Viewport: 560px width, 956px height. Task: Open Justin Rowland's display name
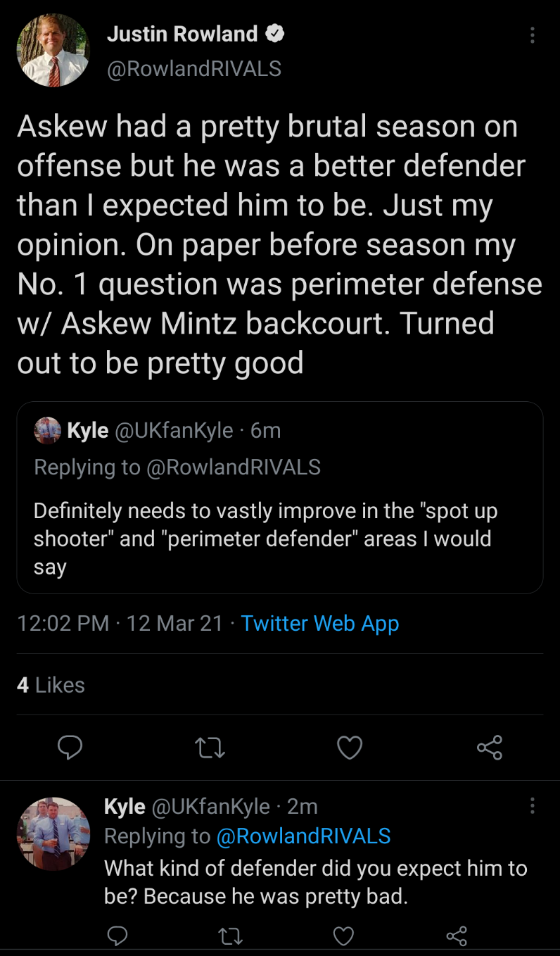(182, 33)
